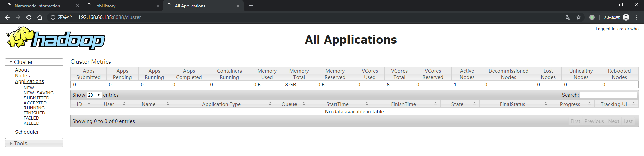The height and width of the screenshot is (156, 644).
Task: Bookmark this page with the star icon
Action: (579, 17)
